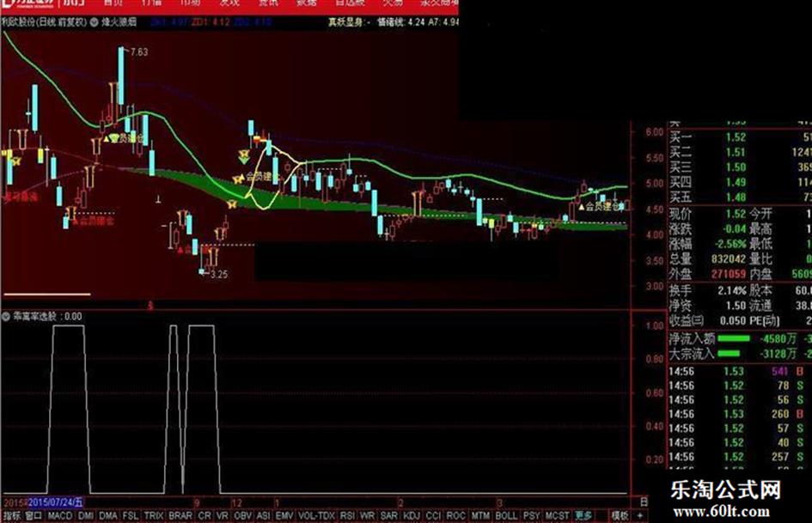Click the 换手 2.14% value
Image resolution: width=812 pixels, height=523 pixels.
(x=732, y=290)
